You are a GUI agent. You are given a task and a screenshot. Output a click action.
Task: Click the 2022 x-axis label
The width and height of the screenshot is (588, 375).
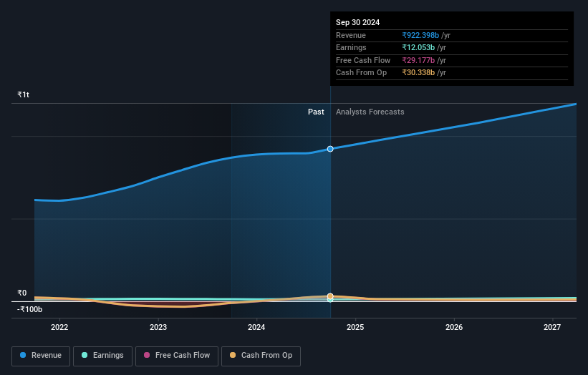(x=59, y=328)
